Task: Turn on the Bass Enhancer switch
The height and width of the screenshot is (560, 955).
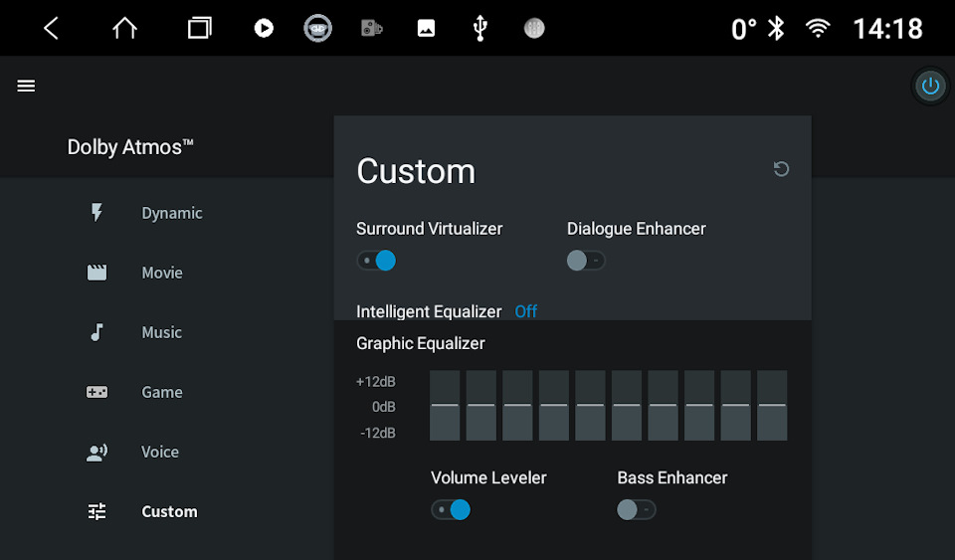Action: point(636,510)
